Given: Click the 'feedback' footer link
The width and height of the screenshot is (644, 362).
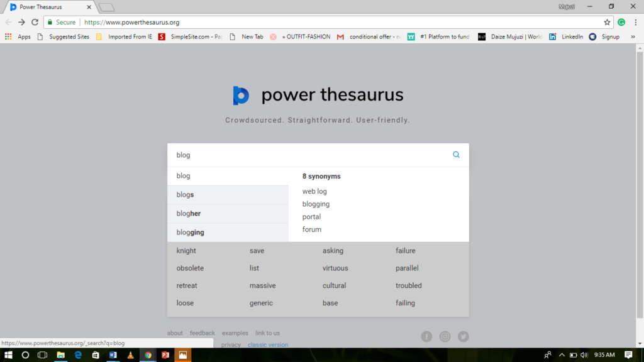Looking at the screenshot, I should [x=203, y=333].
